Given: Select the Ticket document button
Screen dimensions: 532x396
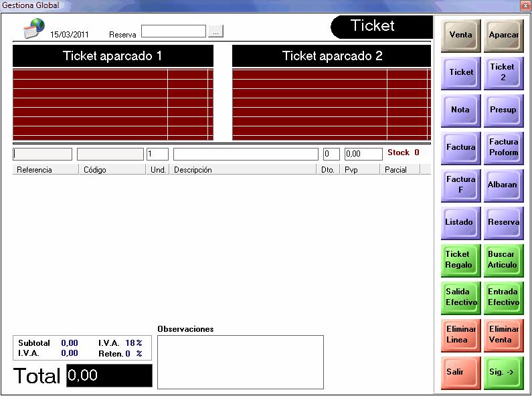Looking at the screenshot, I should pyautogui.click(x=461, y=73).
